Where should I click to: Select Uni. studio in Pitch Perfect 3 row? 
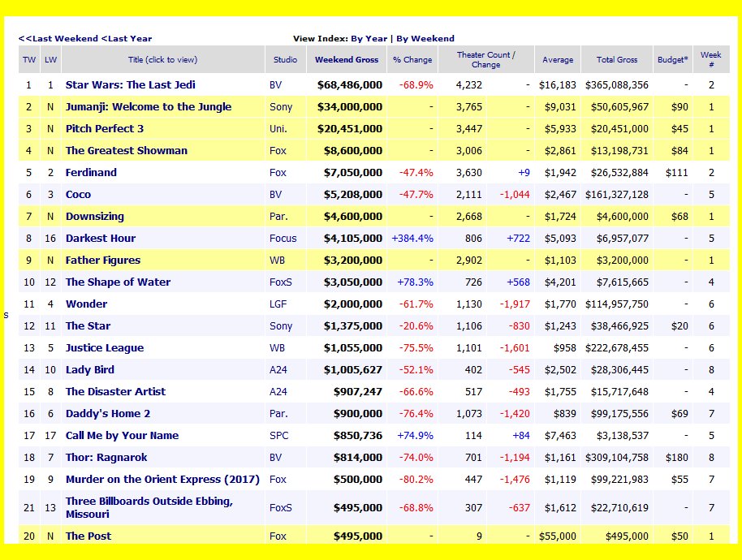pos(278,129)
